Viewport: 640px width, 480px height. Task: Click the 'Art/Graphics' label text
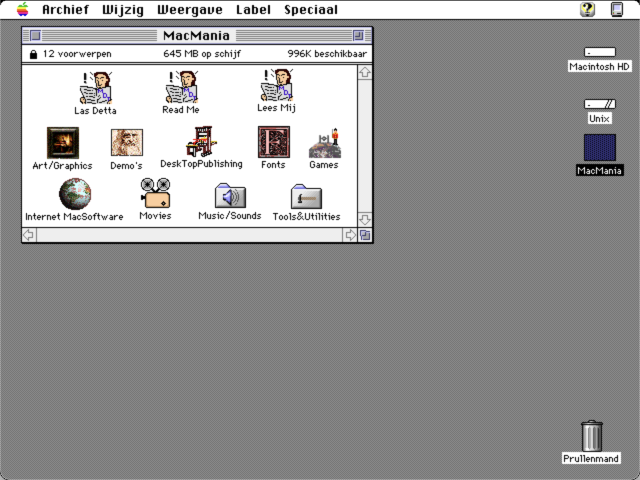[x=62, y=166]
